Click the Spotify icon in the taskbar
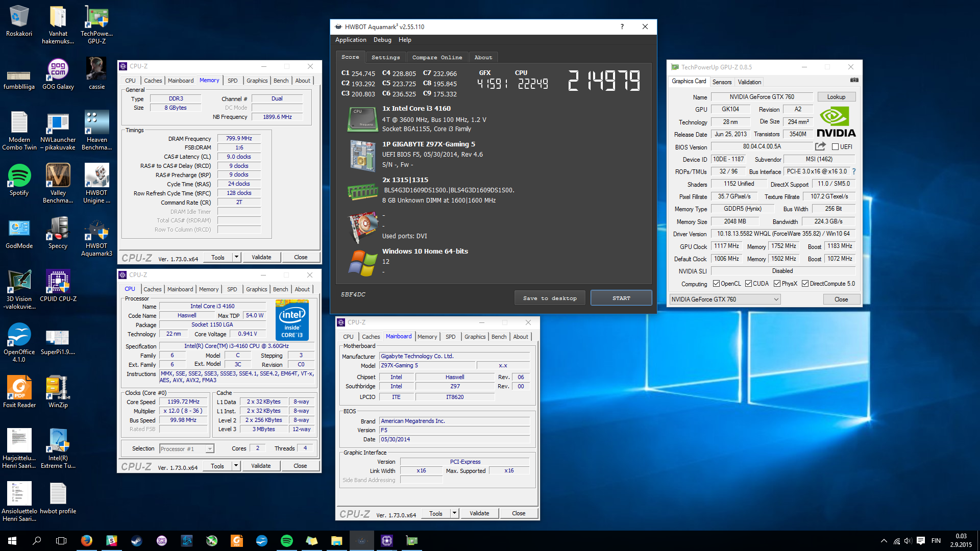 286,541
